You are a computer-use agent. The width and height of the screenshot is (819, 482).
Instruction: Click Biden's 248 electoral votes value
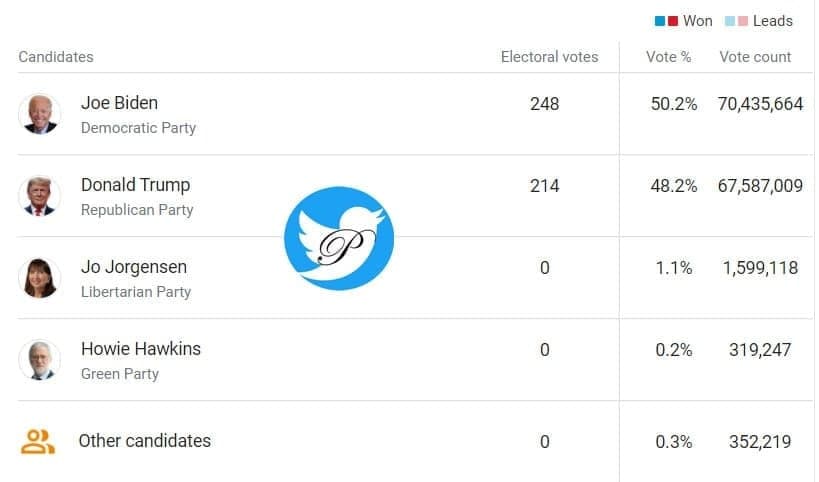(x=544, y=104)
